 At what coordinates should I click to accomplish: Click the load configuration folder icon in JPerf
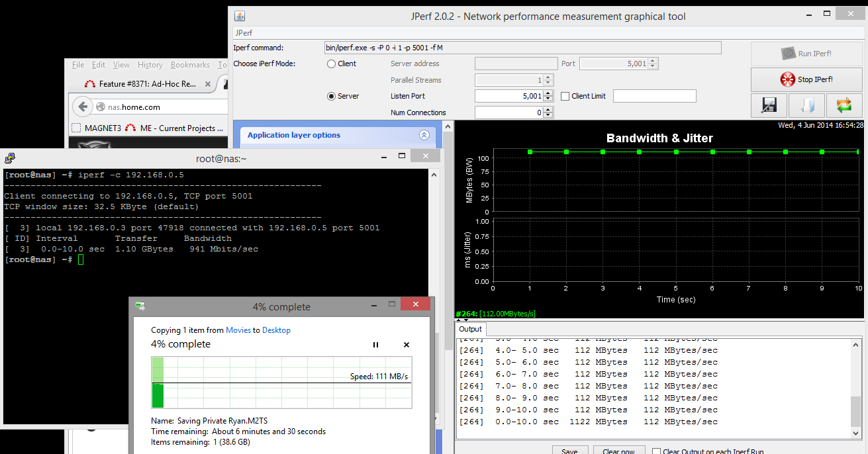coord(806,105)
